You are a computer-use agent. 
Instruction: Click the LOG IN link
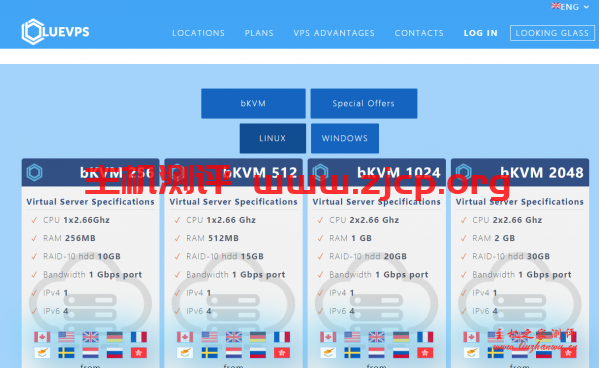click(481, 33)
